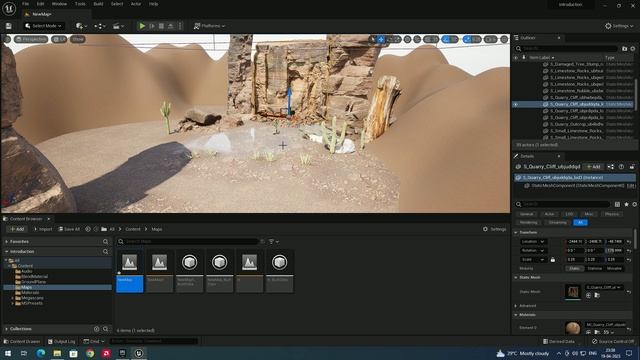Viewport: 640px width, 360px height.
Task: Toggle rotation snapping in the viewport toolbar
Action: 446,40
